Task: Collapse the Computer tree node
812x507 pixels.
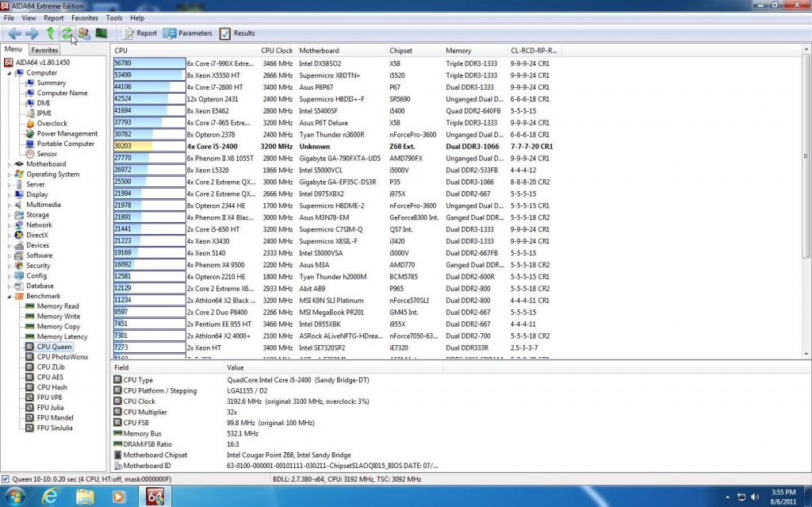Action: pyautogui.click(x=10, y=73)
